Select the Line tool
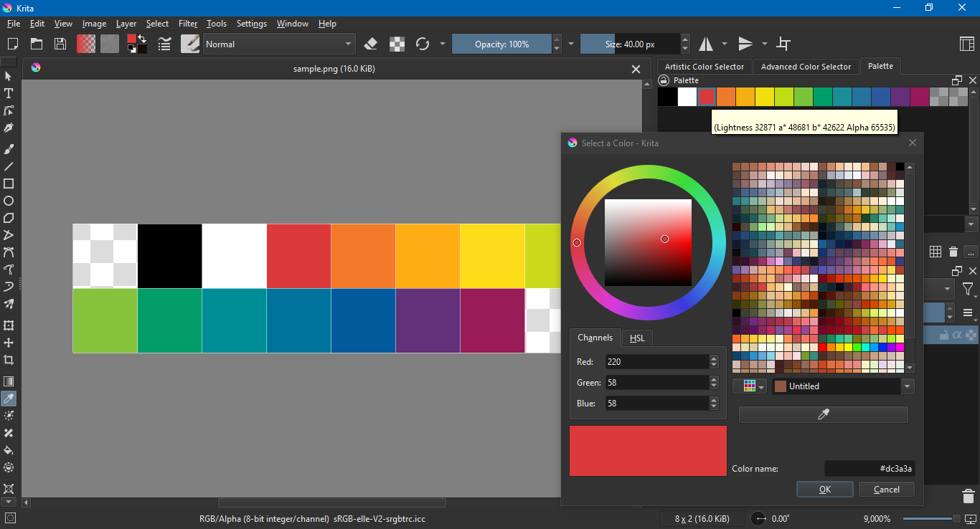The height and width of the screenshot is (529, 980). coord(9,166)
